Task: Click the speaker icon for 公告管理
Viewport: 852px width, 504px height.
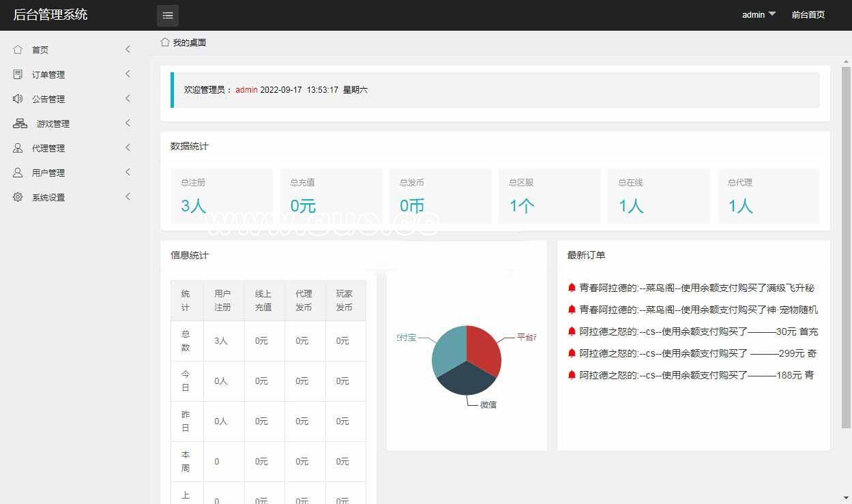Action: coord(18,99)
